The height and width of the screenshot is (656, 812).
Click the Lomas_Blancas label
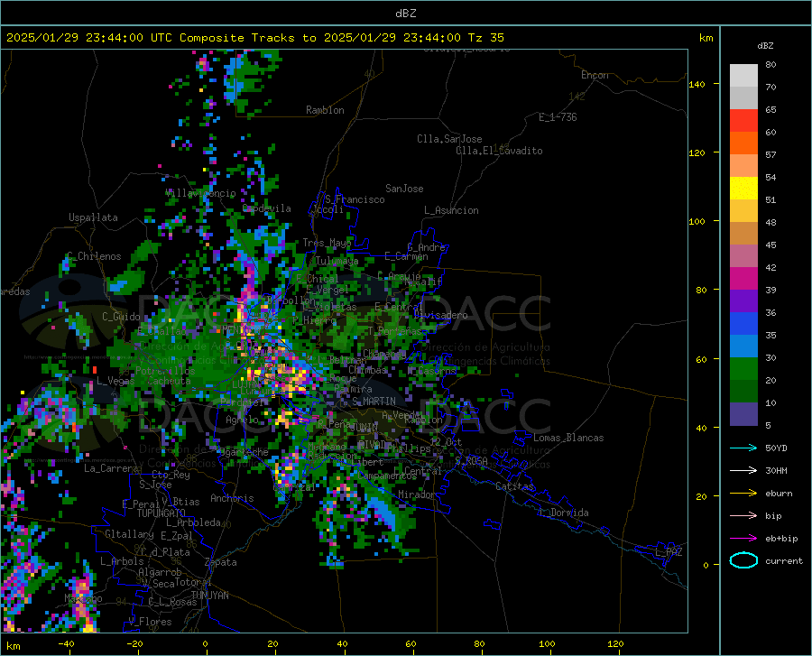(x=568, y=438)
